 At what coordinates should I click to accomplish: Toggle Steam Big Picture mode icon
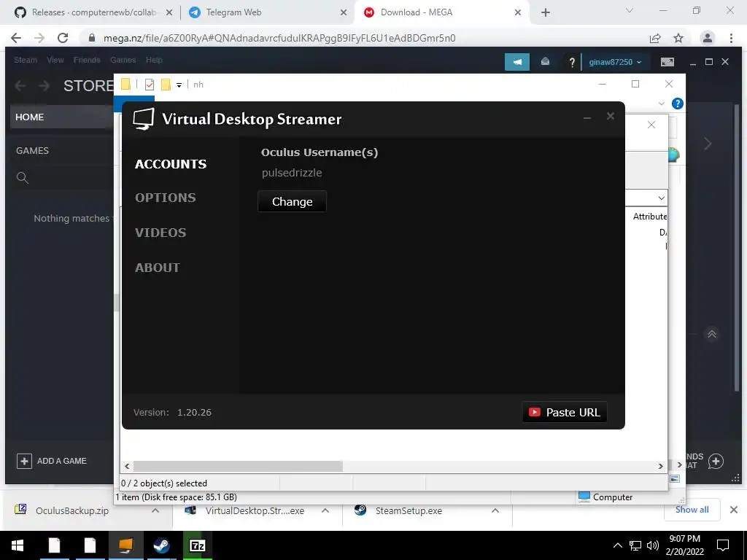[x=667, y=62]
